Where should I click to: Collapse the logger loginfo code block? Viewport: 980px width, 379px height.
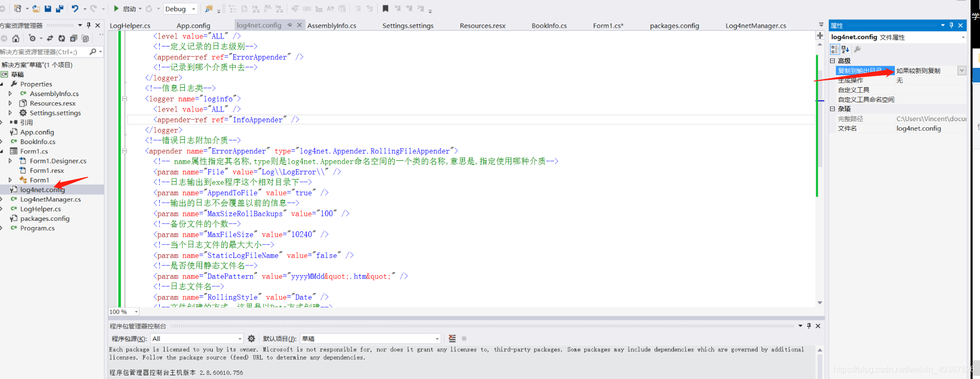pyautogui.click(x=124, y=99)
